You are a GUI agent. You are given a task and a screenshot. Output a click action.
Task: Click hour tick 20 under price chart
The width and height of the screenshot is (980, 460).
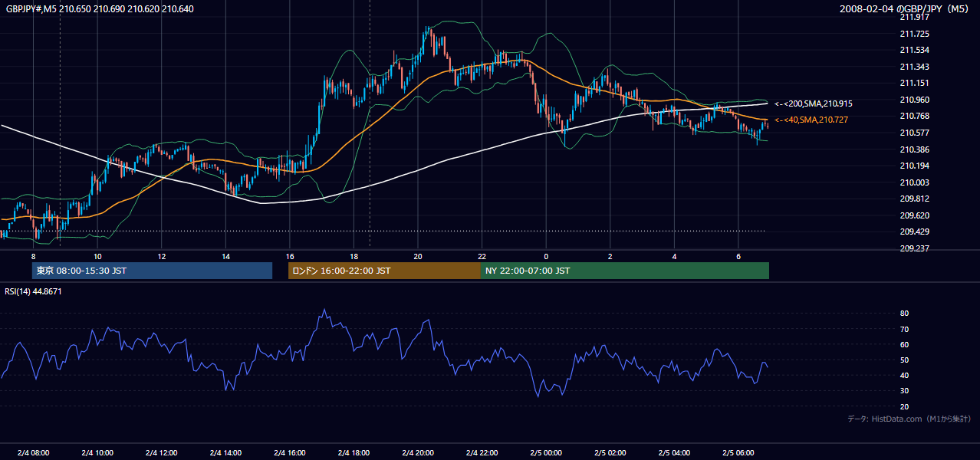[418, 256]
